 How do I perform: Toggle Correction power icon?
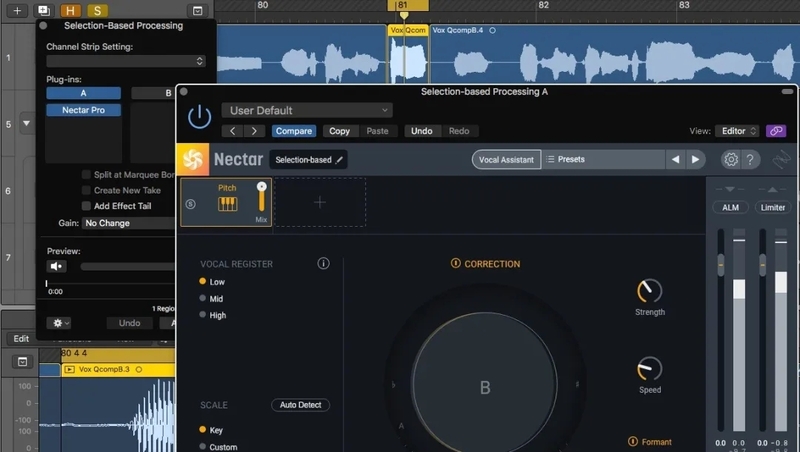[456, 263]
